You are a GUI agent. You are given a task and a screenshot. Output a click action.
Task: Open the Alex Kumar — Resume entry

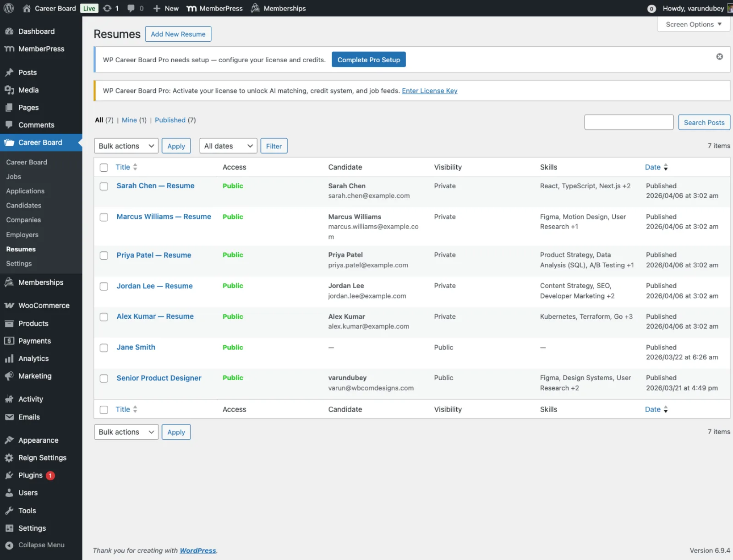[x=155, y=316]
